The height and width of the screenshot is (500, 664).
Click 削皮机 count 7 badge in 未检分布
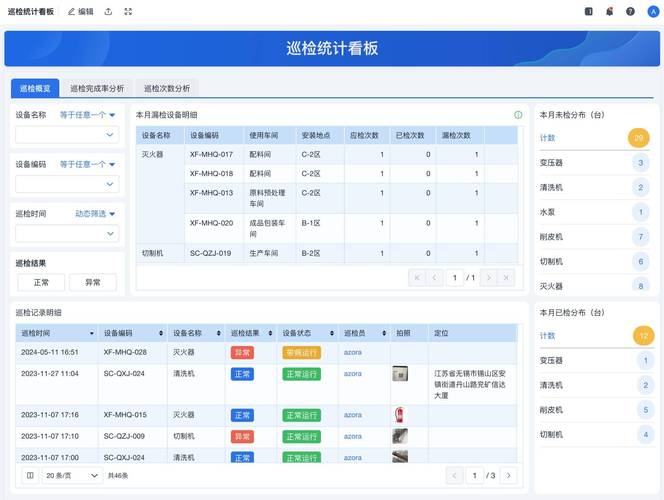640,237
